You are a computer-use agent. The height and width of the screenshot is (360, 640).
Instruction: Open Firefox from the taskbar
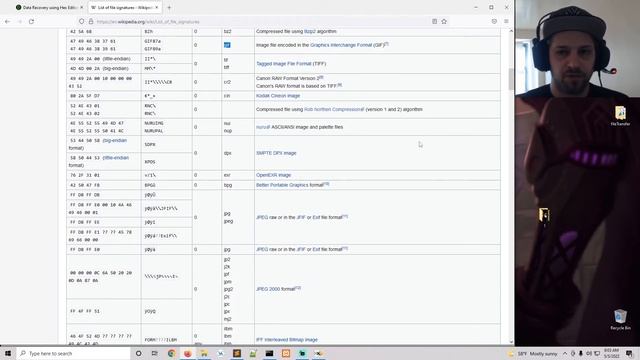tap(187, 353)
